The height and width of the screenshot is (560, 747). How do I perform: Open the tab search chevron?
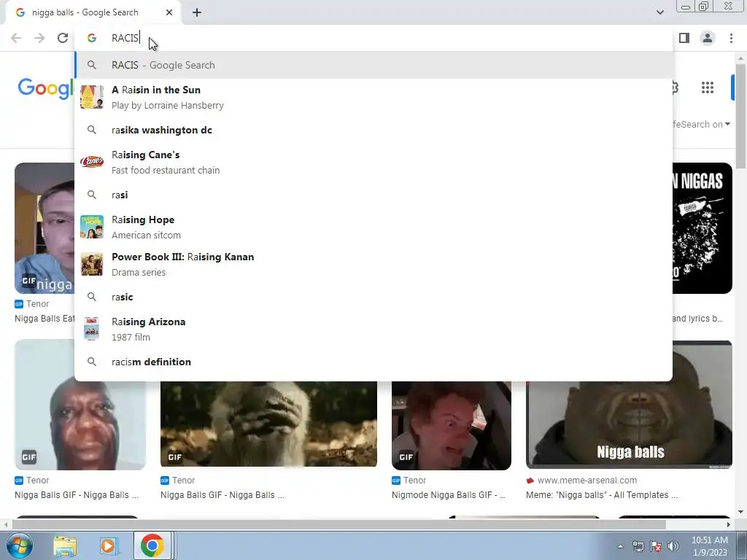(659, 12)
